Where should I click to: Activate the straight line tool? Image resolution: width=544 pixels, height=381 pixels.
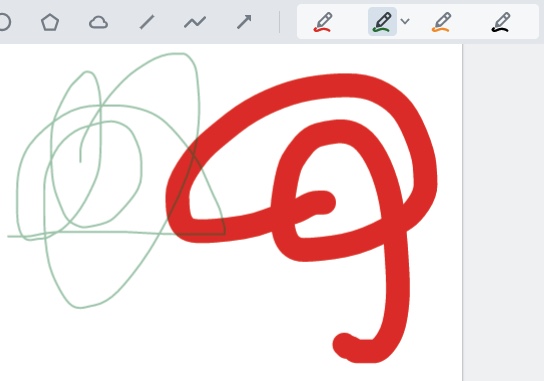(147, 22)
